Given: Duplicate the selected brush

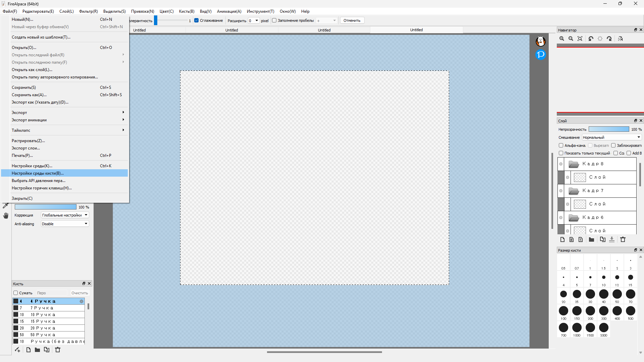Looking at the screenshot, I should click(x=47, y=350).
